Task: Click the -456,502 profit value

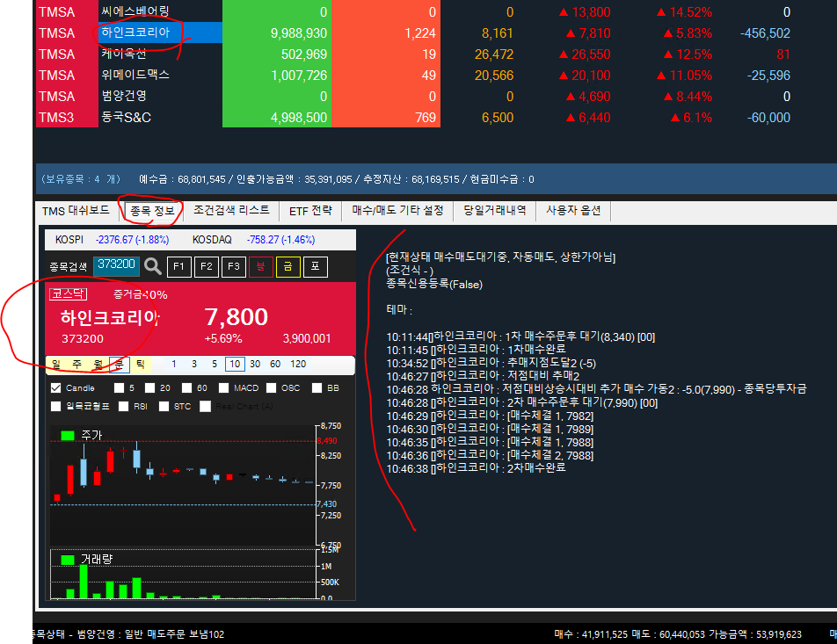Action: pos(765,33)
